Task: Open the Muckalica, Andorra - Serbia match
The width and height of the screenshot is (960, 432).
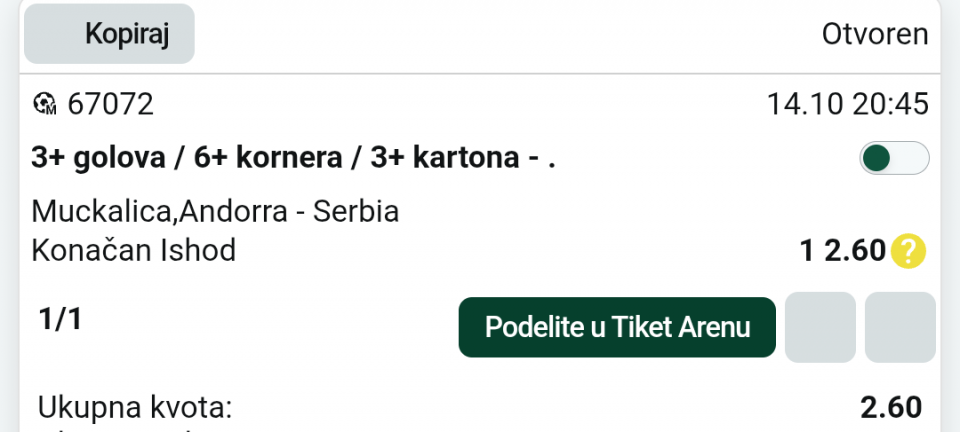Action: [x=215, y=212]
